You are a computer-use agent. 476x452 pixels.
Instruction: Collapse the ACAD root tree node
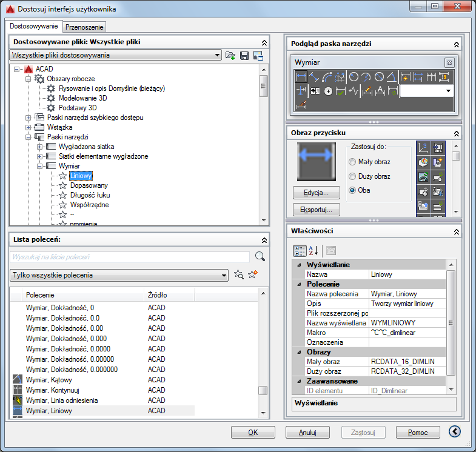[x=17, y=69]
